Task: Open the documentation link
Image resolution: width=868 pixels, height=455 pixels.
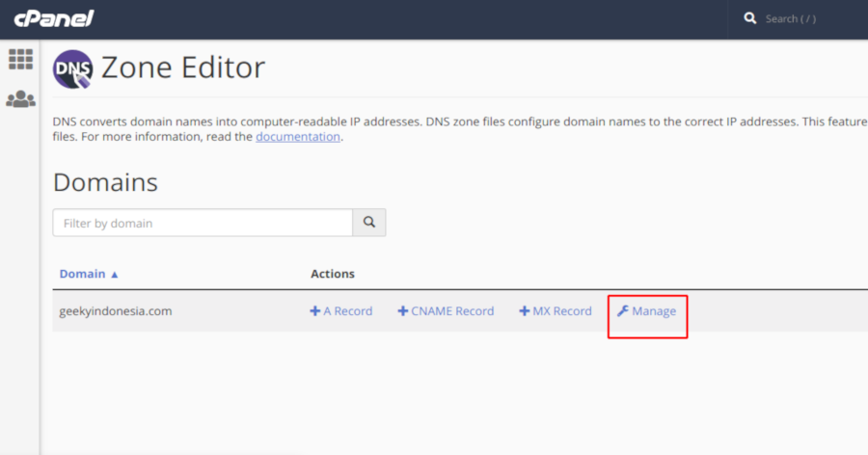Action: pos(298,137)
